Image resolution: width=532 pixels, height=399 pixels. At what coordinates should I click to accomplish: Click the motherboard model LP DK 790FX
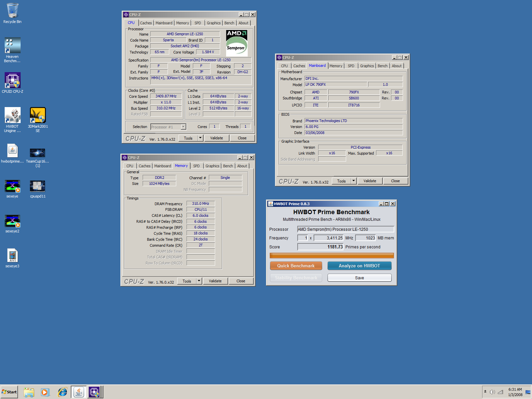coord(336,84)
